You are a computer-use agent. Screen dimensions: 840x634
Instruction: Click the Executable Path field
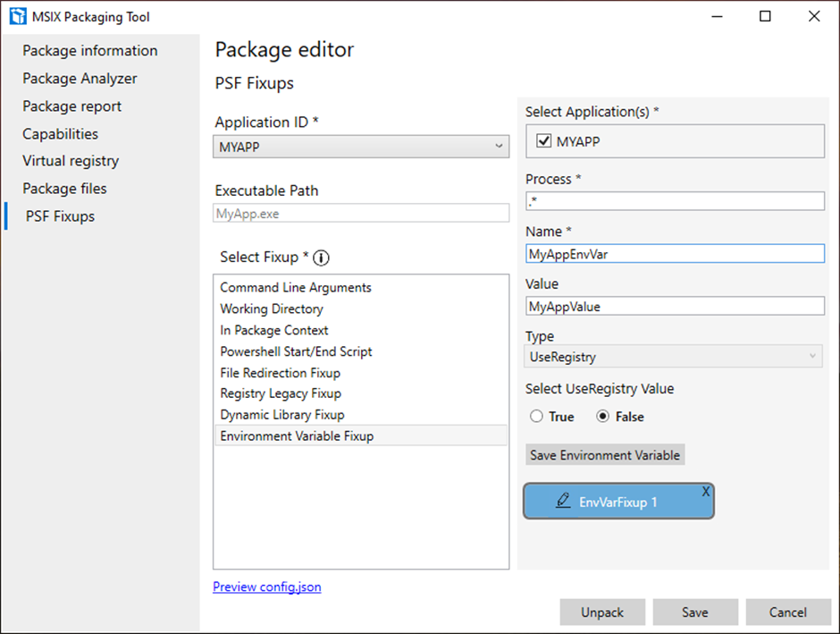(x=361, y=214)
